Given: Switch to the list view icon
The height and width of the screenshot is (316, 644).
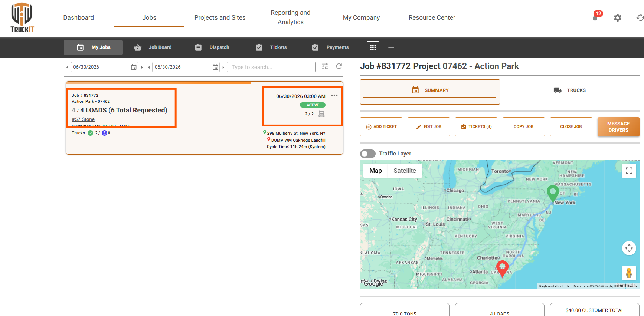Looking at the screenshot, I should pos(391,47).
